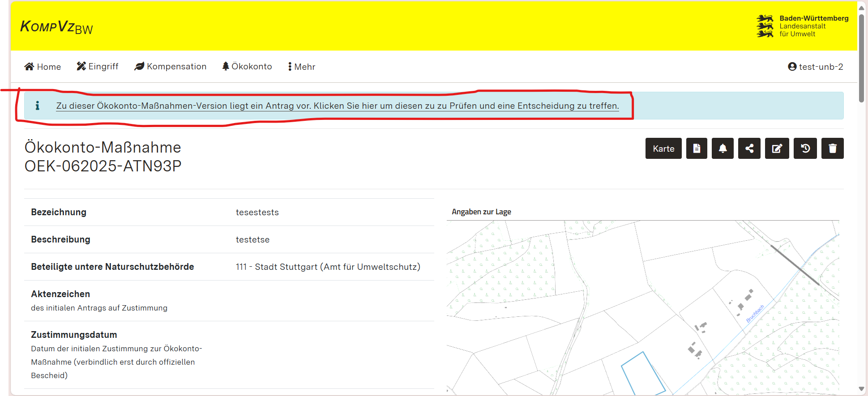The image size is (868, 396).
Task: Open the Karte map view button
Action: (x=663, y=149)
